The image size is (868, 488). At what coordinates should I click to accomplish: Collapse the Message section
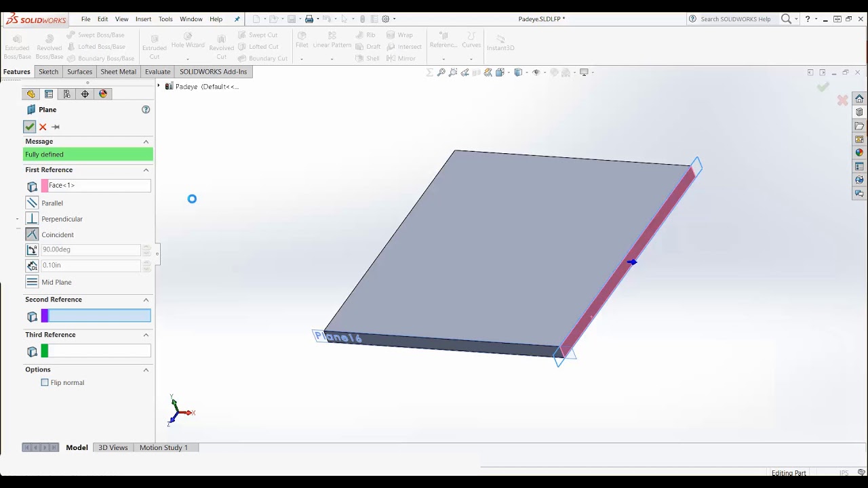[x=146, y=142]
